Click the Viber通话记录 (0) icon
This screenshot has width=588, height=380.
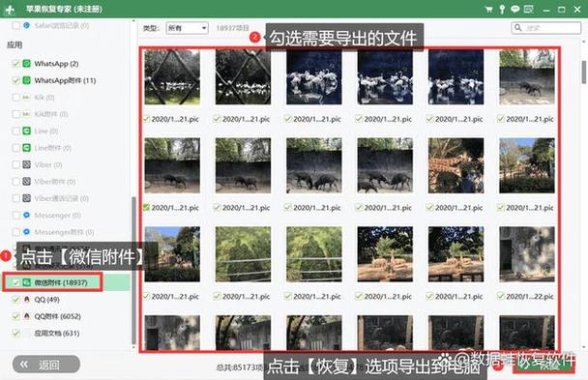(26, 198)
